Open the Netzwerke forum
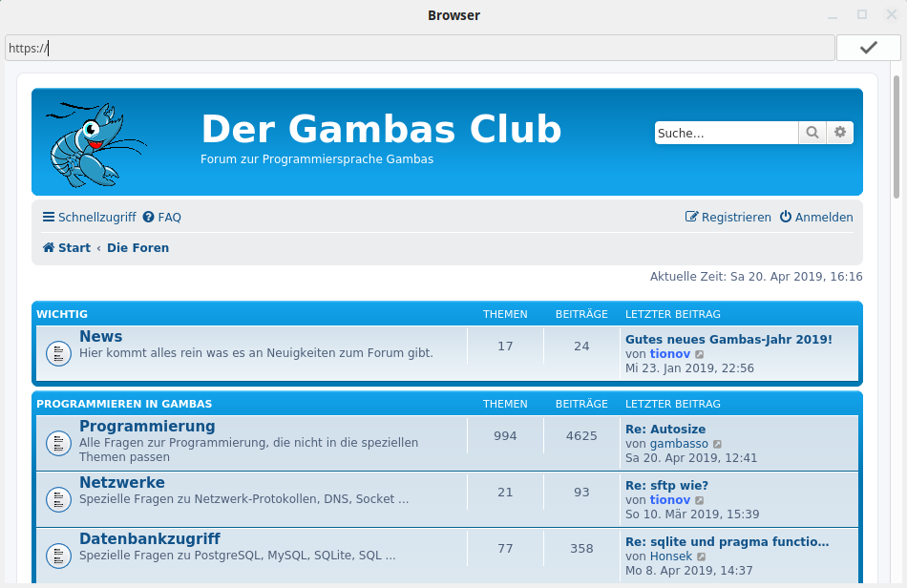907x588 pixels. click(122, 482)
